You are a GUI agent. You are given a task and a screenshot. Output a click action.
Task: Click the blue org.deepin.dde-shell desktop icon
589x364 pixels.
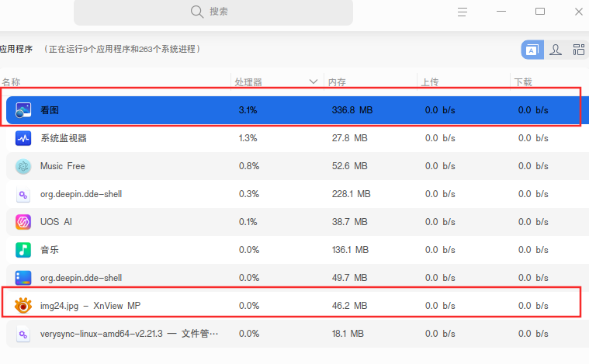click(x=23, y=278)
